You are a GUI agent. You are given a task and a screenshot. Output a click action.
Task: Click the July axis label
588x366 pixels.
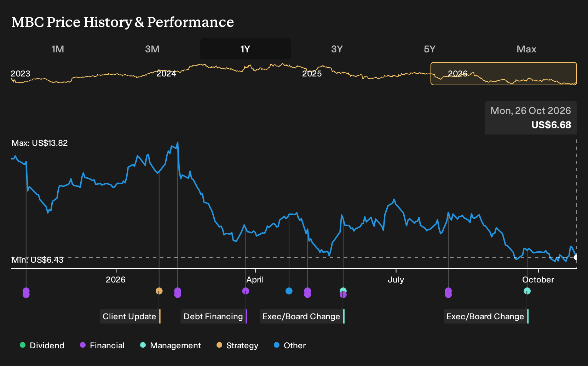point(396,280)
